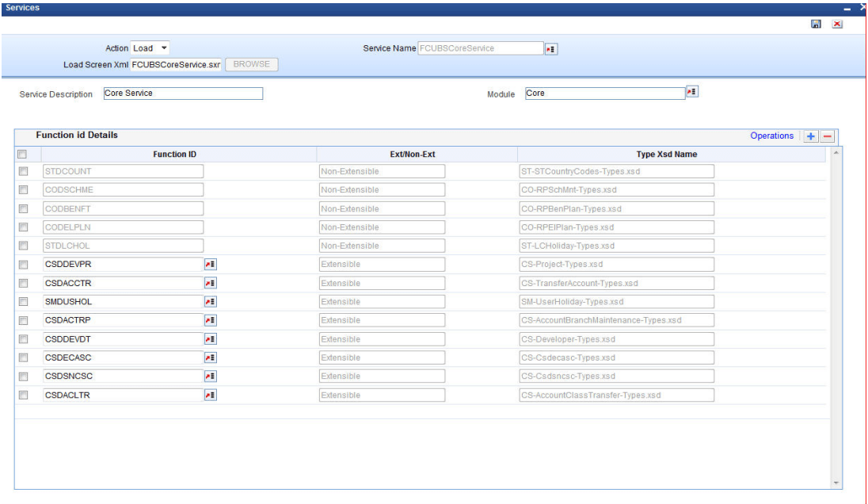
Task: Click the CSDDEVPR Function ID field
Action: [123, 264]
